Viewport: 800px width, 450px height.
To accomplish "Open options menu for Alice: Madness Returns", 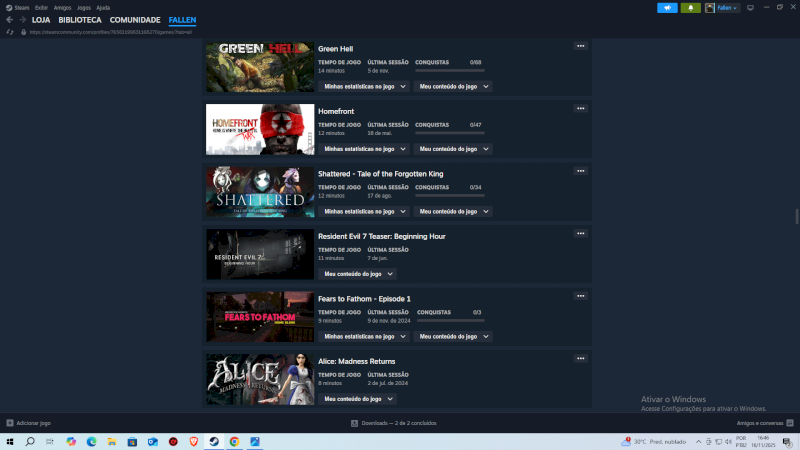I will 581,358.
